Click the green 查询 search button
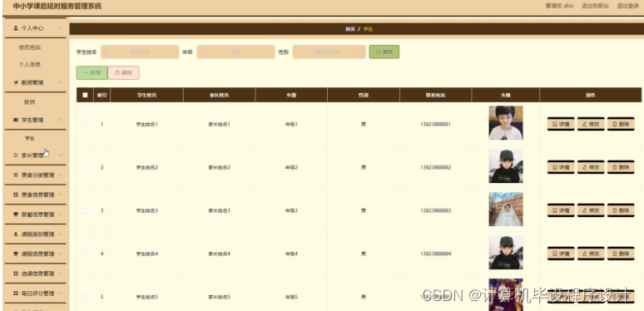This screenshot has width=644, height=311. (384, 52)
